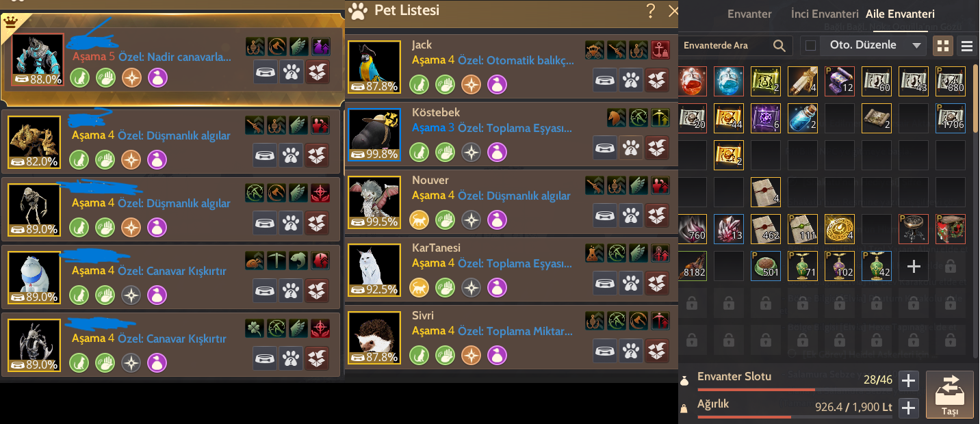Switch inventory to grid view icon
This screenshot has width=980, height=424.
tap(943, 46)
